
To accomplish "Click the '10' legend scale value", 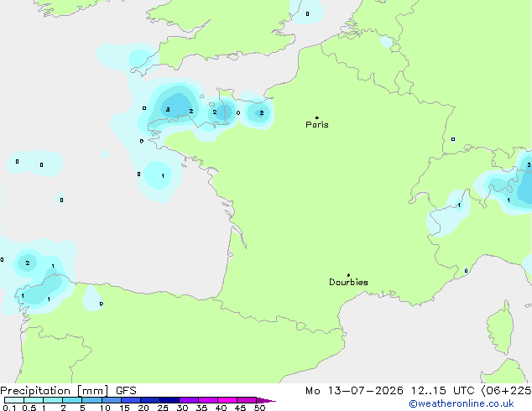I will 105,408.
